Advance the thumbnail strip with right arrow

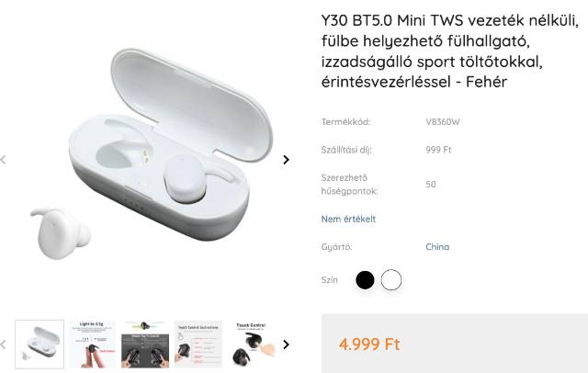286,345
